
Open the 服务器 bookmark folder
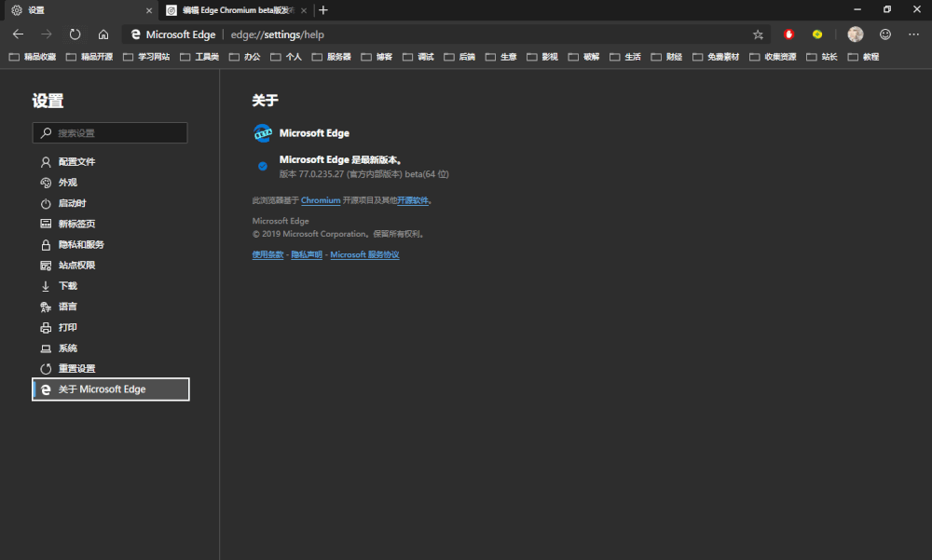click(332, 57)
